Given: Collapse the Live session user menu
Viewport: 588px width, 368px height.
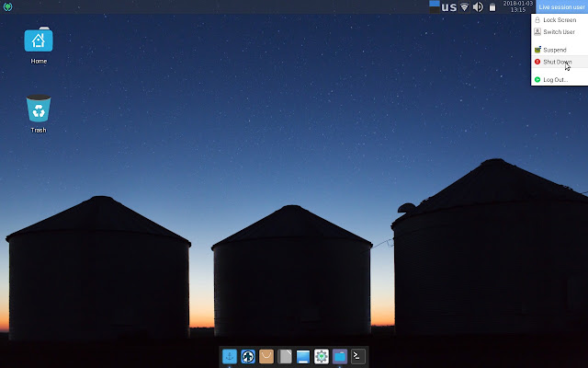Looking at the screenshot, I should coord(561,6).
